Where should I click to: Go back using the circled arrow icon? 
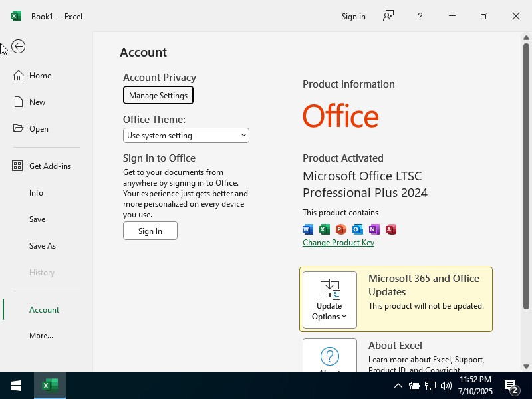coord(19,47)
